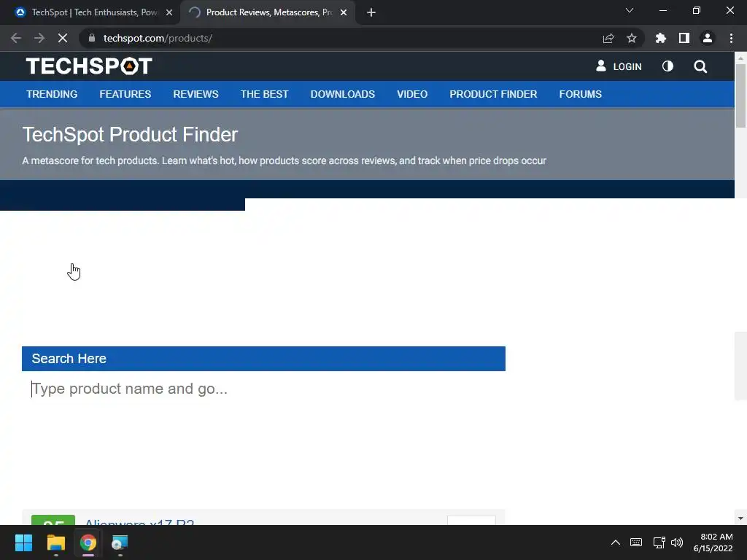
Task: Go to PRODUCT FINDER section
Action: (493, 94)
